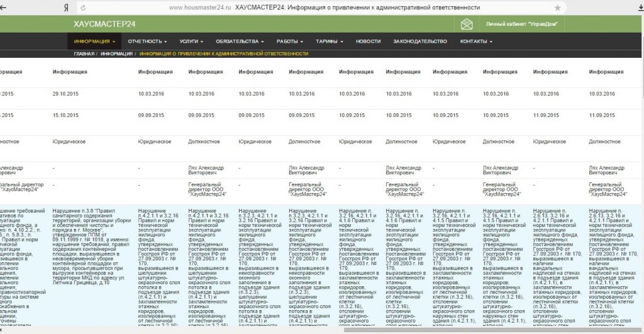644x334 pixels.
Task: Expand the ИНФОРМАЦИЯ dropdown menu
Action: 94,42
